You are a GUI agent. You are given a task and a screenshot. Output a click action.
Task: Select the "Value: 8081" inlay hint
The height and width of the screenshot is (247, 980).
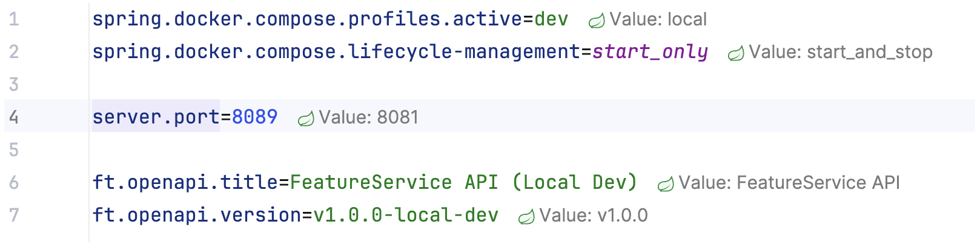(368, 117)
